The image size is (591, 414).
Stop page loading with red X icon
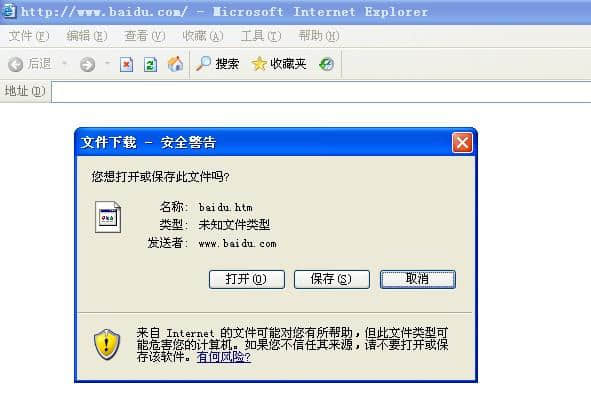coord(126,64)
